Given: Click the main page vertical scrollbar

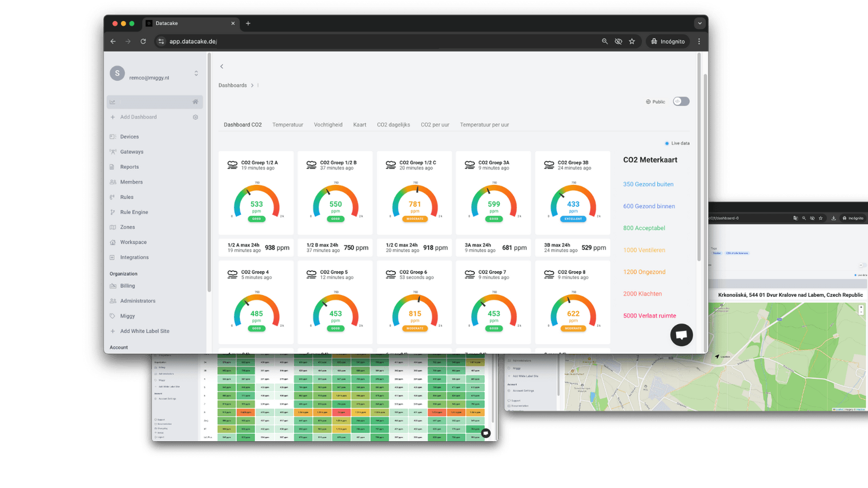Looking at the screenshot, I should [x=699, y=157].
